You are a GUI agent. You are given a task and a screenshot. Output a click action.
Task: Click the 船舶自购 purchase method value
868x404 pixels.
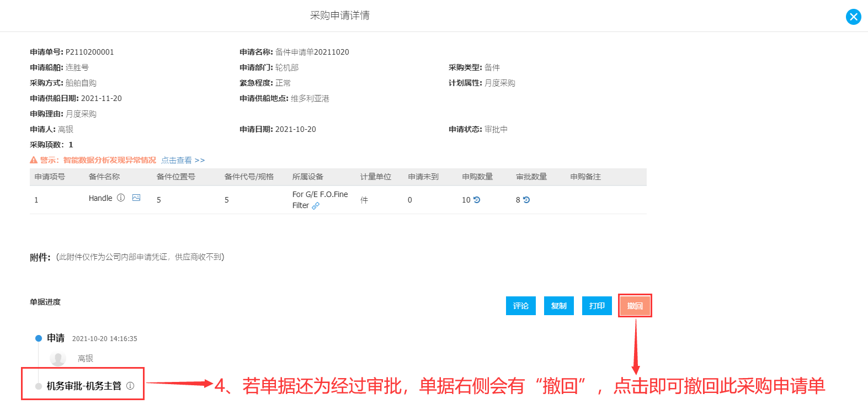[81, 83]
